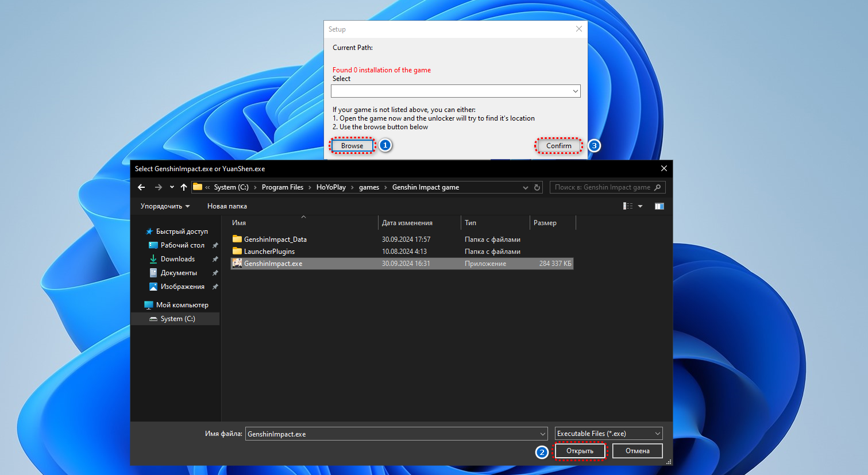Image resolution: width=868 pixels, height=475 pixels.
Task: Click the date 30.09.2024 17:57
Action: click(406, 240)
